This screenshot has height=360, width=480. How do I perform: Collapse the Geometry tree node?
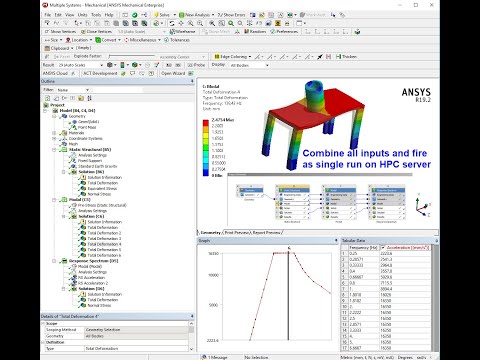pos(54,116)
